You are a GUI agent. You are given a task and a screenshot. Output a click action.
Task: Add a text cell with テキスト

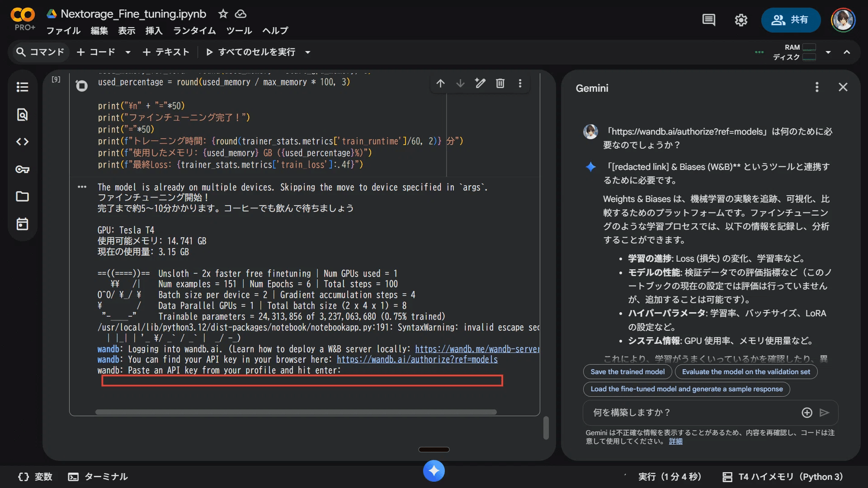[x=165, y=52]
